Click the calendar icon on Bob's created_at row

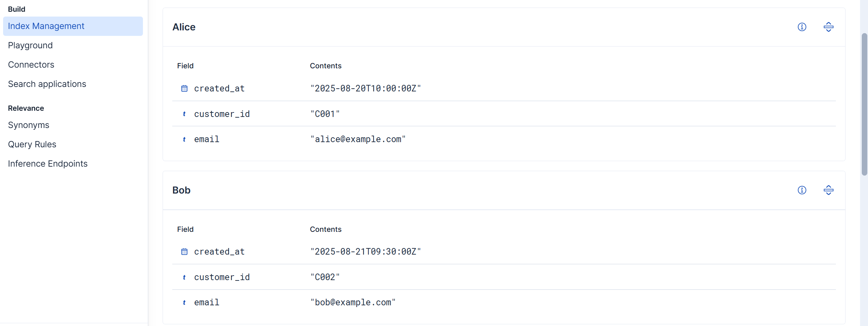pyautogui.click(x=184, y=251)
